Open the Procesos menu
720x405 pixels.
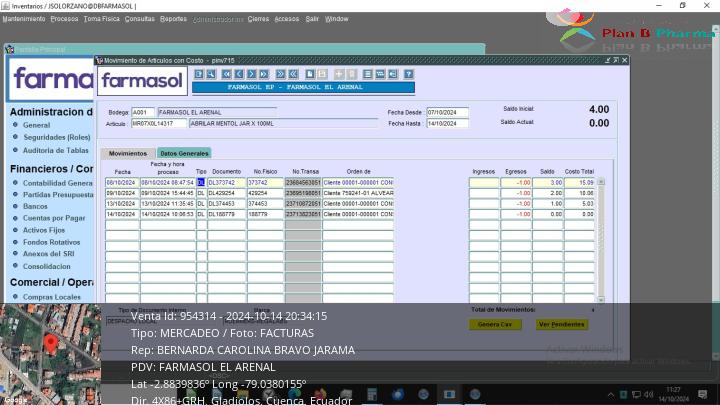coord(64,19)
